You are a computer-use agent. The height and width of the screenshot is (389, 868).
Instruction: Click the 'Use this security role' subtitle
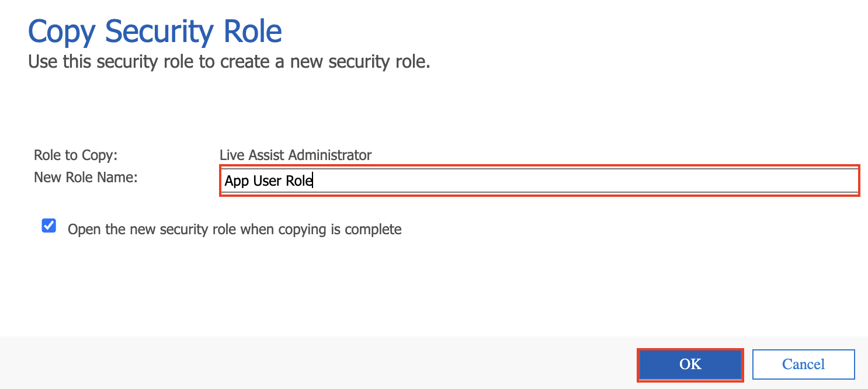pyautogui.click(x=229, y=61)
